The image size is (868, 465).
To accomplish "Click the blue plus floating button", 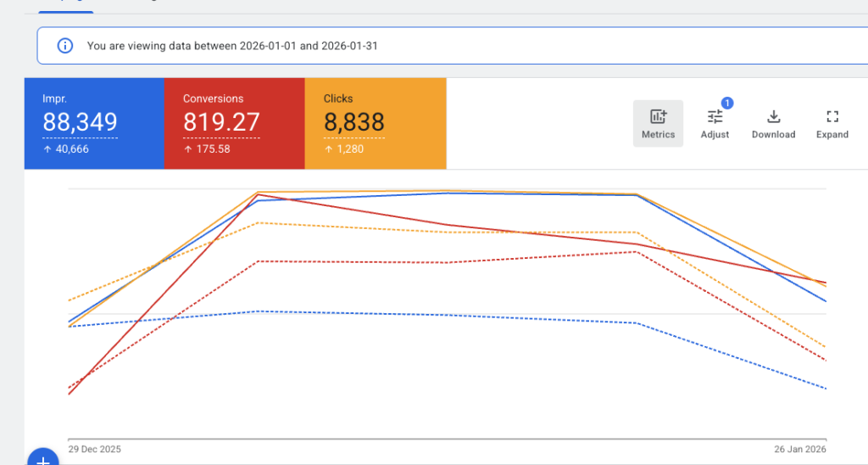I will coord(43,458).
